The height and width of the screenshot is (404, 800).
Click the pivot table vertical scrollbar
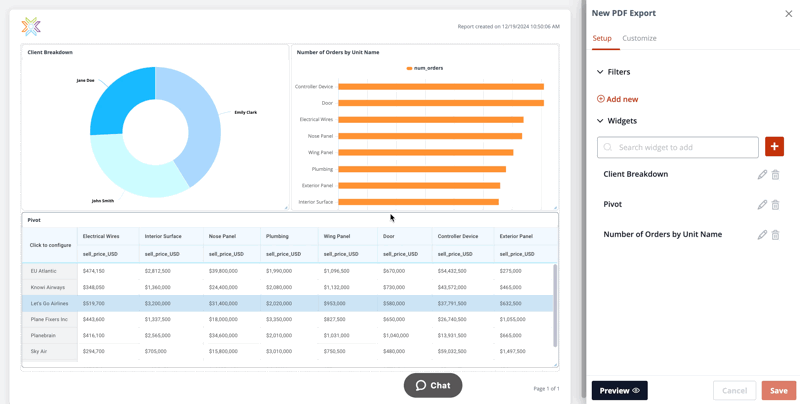[x=555, y=305]
